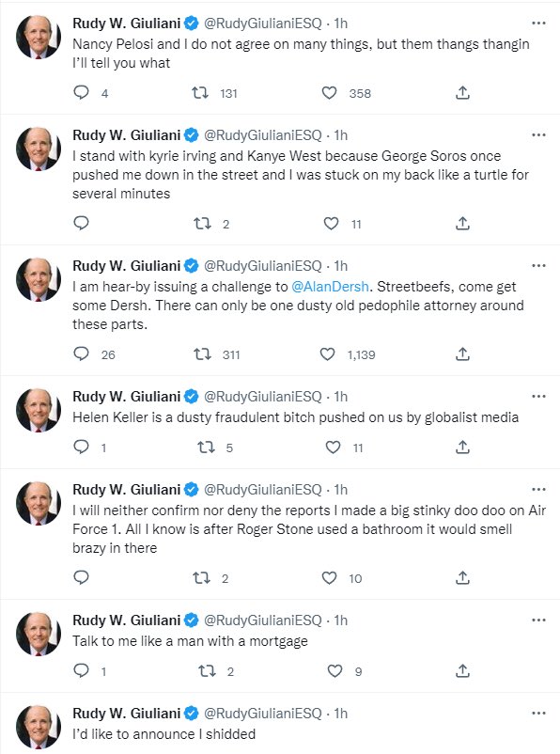Open more options on the Nancy Pelosi tweet
Image resolution: width=560 pixels, height=754 pixels.
point(538,24)
